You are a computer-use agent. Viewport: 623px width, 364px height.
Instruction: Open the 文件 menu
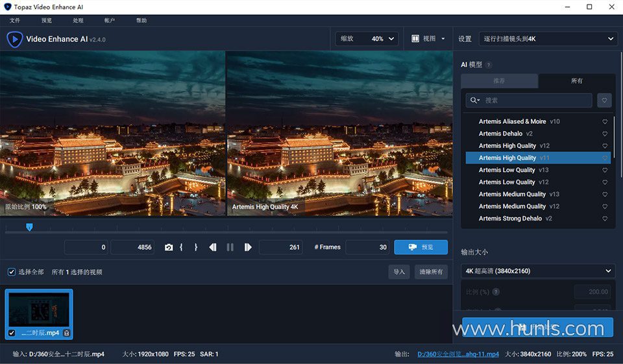pyautogui.click(x=15, y=21)
